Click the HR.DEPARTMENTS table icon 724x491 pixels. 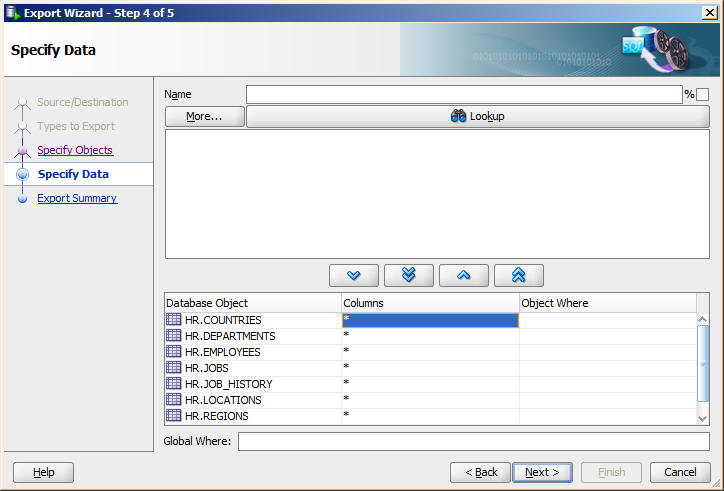[x=174, y=335]
